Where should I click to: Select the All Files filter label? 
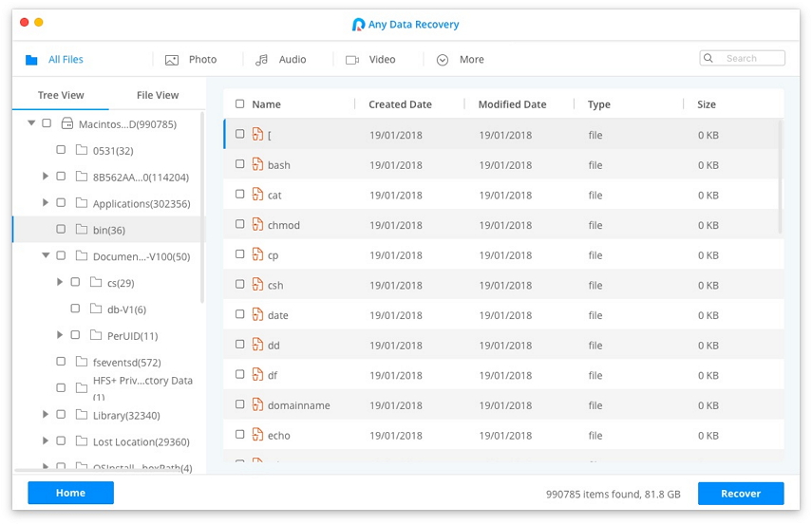coord(66,60)
